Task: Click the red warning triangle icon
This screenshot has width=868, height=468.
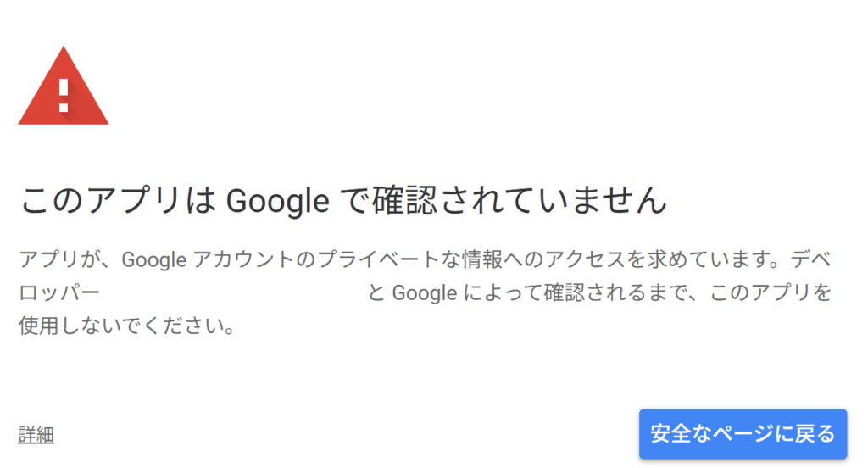Action: pos(63,86)
